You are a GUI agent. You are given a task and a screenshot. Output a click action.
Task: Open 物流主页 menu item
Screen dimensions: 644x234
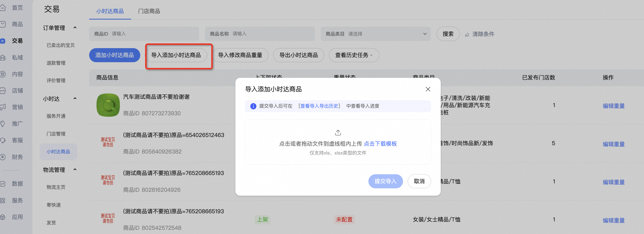pyautogui.click(x=56, y=187)
